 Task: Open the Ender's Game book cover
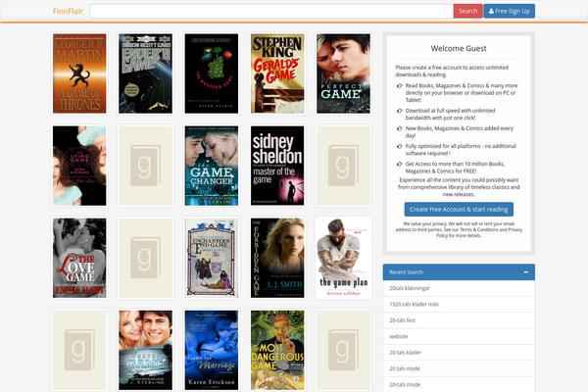click(145, 73)
